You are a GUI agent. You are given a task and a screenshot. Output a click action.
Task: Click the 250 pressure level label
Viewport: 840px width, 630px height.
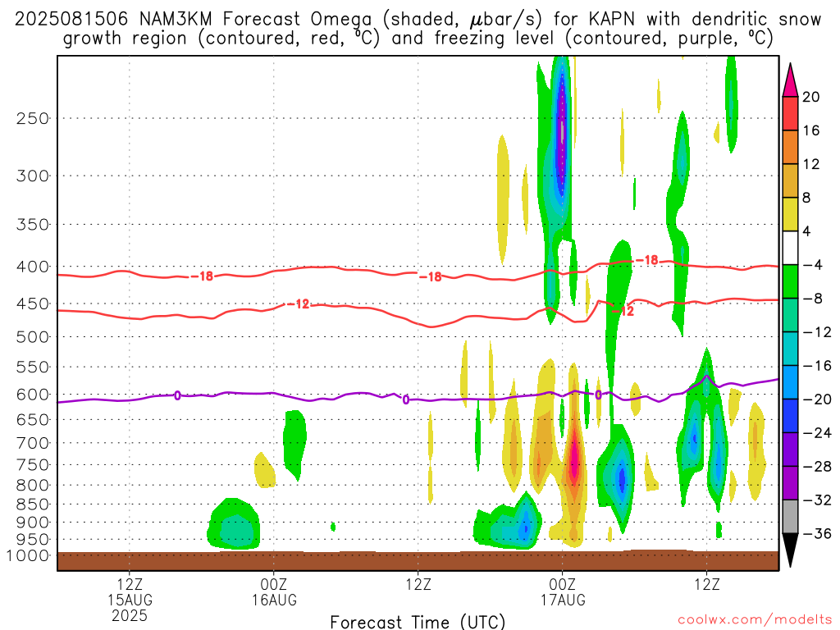point(33,118)
